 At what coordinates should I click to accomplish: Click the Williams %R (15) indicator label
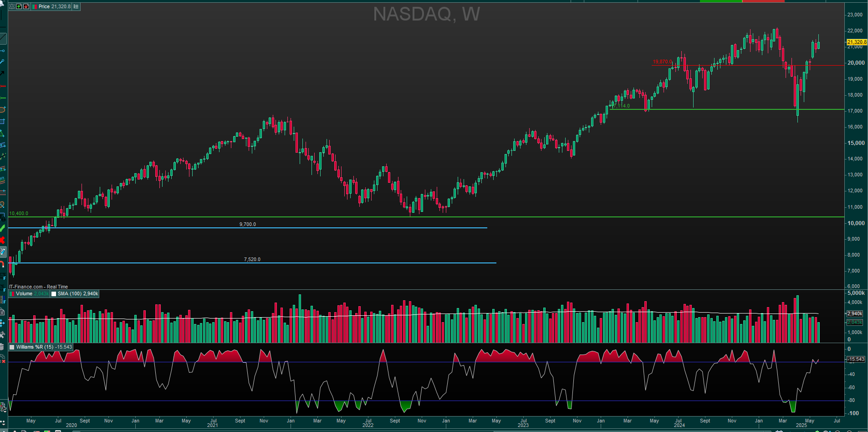pos(35,347)
